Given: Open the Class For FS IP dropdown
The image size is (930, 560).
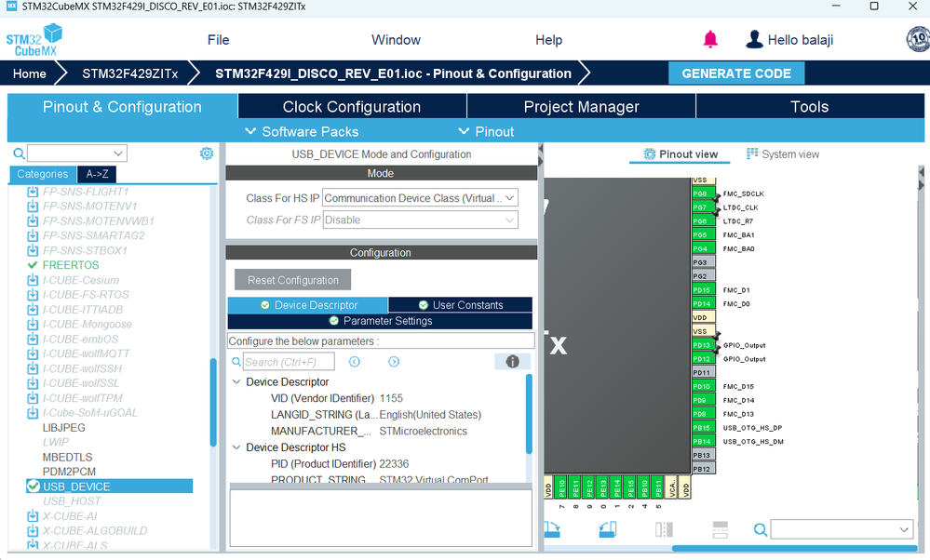Looking at the screenshot, I should click(x=420, y=220).
